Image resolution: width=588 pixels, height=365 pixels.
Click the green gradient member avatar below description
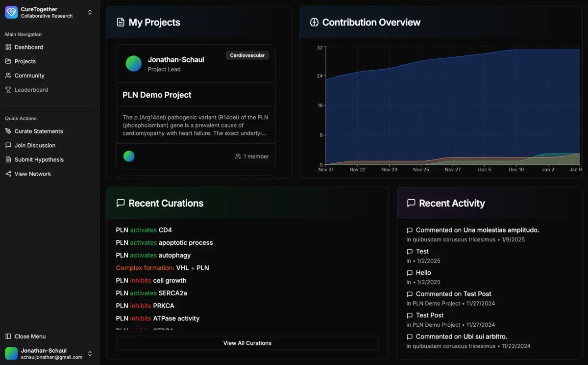pyautogui.click(x=129, y=156)
